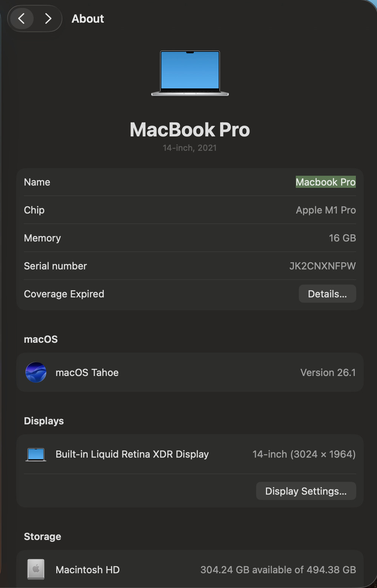Click the Built-in Liquid Retina XDR Display label
Screen dimensions: 377x588
pyautogui.click(x=132, y=454)
